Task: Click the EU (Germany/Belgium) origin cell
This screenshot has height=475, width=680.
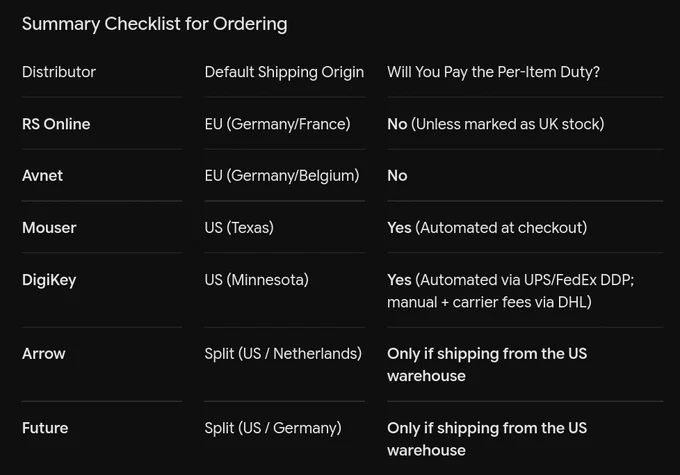Action: tap(282, 176)
